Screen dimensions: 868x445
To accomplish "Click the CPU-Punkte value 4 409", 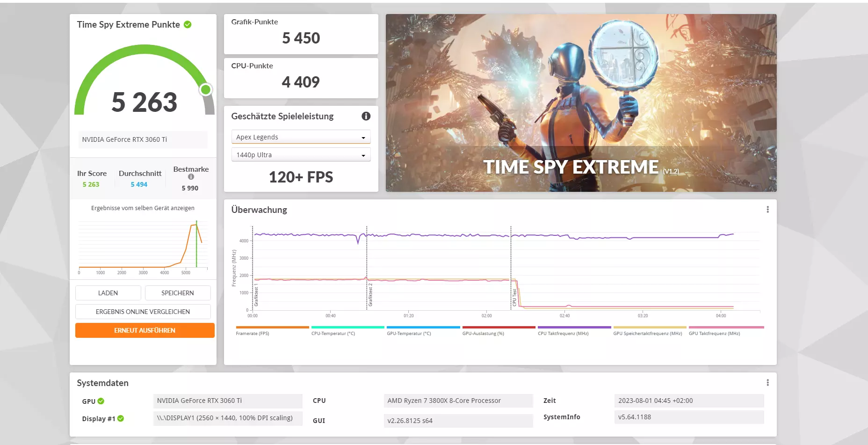I will 301,82.
